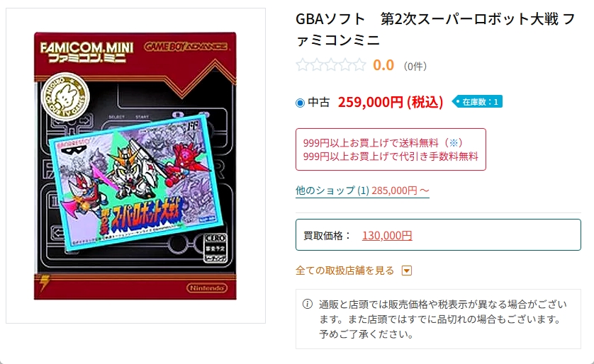Screen dimensions: 594x364
Task: Open the 他のショップ (1) 285,000円 link
Action: 362,190
